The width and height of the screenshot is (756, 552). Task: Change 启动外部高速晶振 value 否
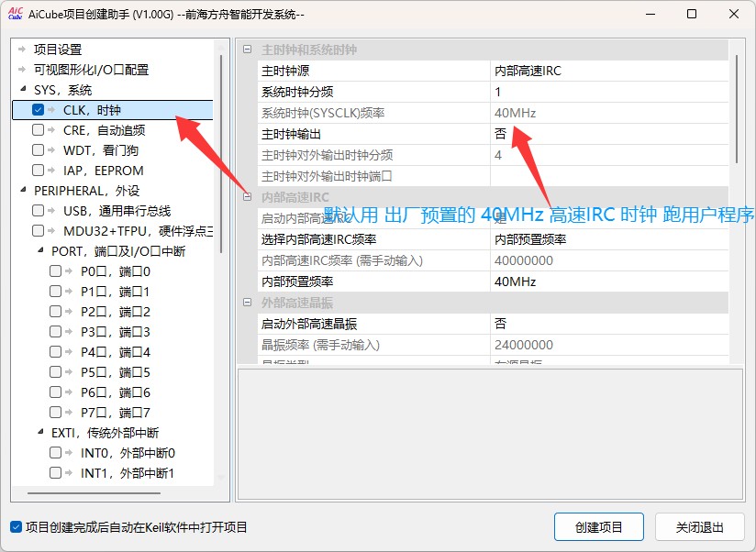(x=609, y=324)
